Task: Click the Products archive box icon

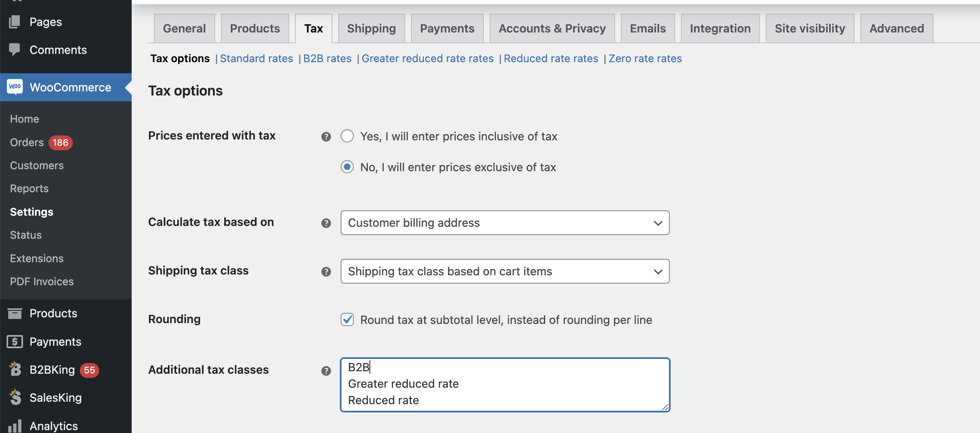Action: click(15, 314)
